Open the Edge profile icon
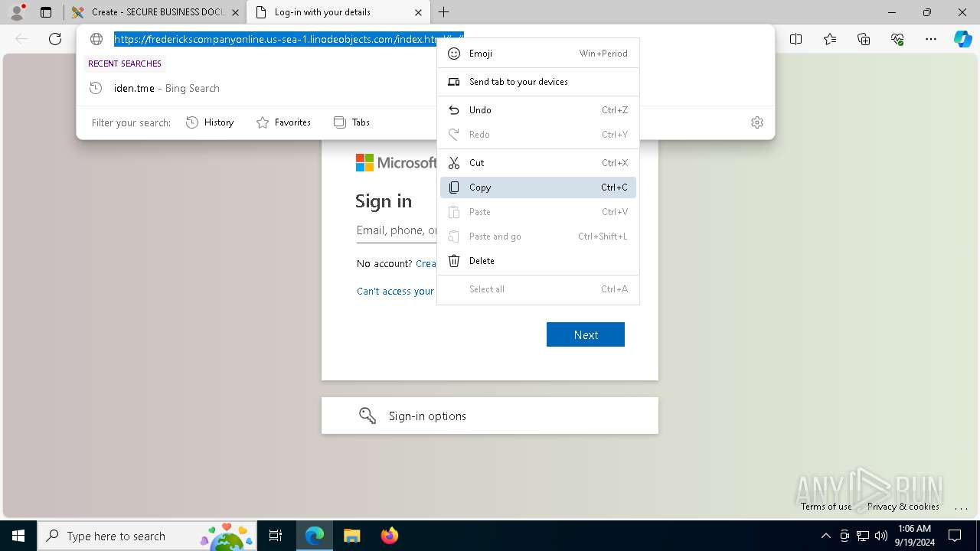980x551 pixels. pos(17,12)
